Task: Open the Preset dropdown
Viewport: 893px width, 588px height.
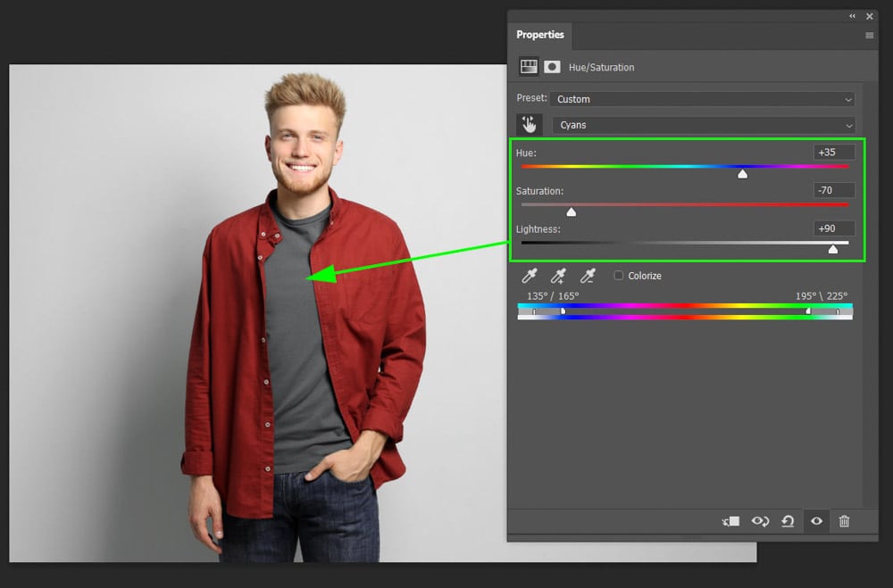Action: click(x=703, y=99)
